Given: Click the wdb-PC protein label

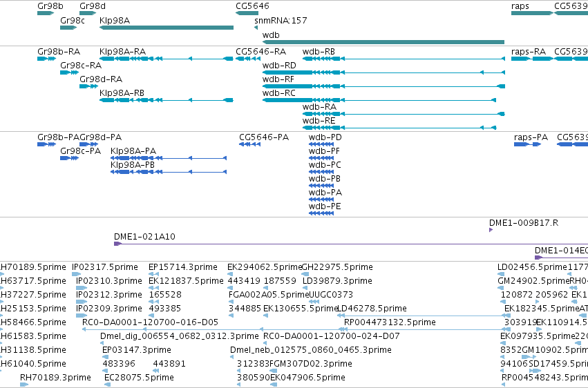Looking at the screenshot, I should [325, 165].
